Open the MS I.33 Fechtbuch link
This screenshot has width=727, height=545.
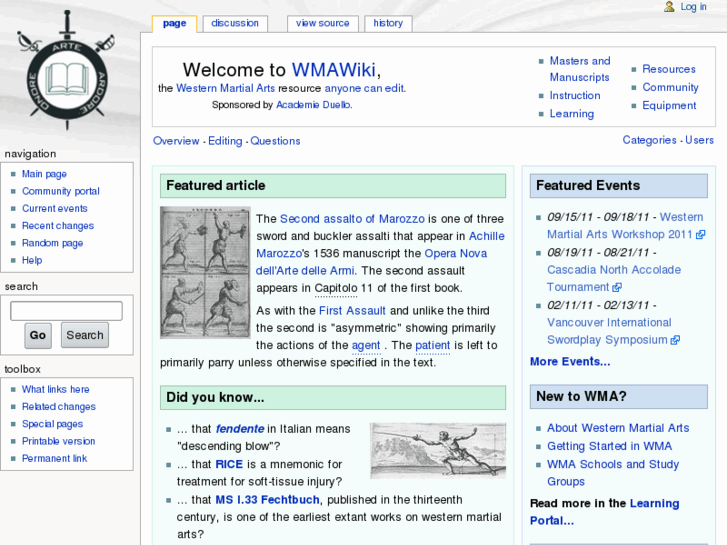pyautogui.click(x=268, y=500)
